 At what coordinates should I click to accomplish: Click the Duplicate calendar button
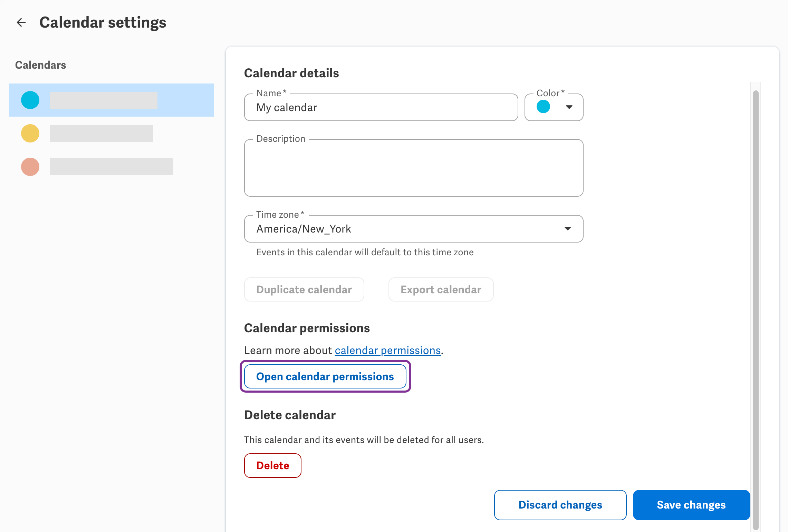point(304,289)
